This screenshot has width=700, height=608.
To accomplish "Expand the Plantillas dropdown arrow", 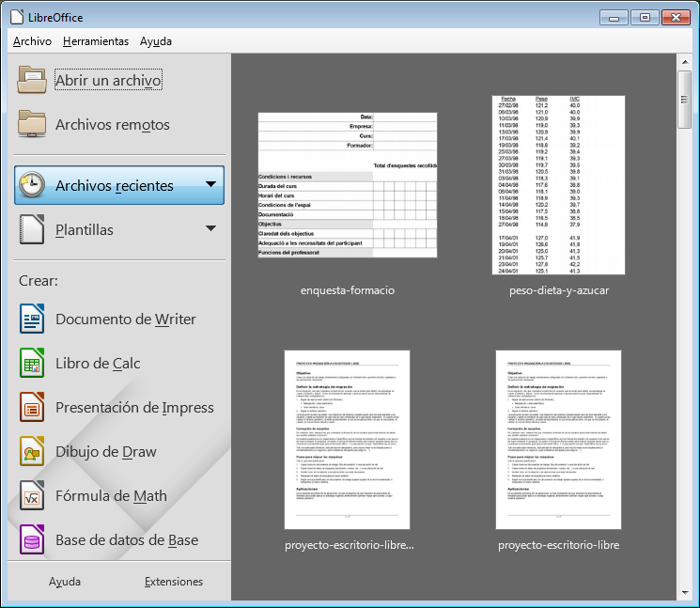I will [210, 228].
